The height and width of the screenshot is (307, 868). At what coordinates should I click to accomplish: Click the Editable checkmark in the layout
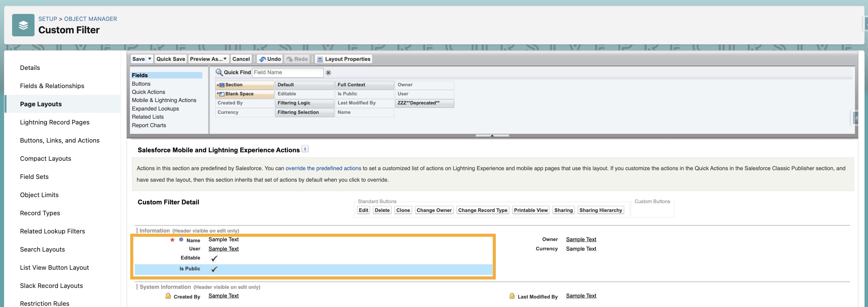coord(214,259)
